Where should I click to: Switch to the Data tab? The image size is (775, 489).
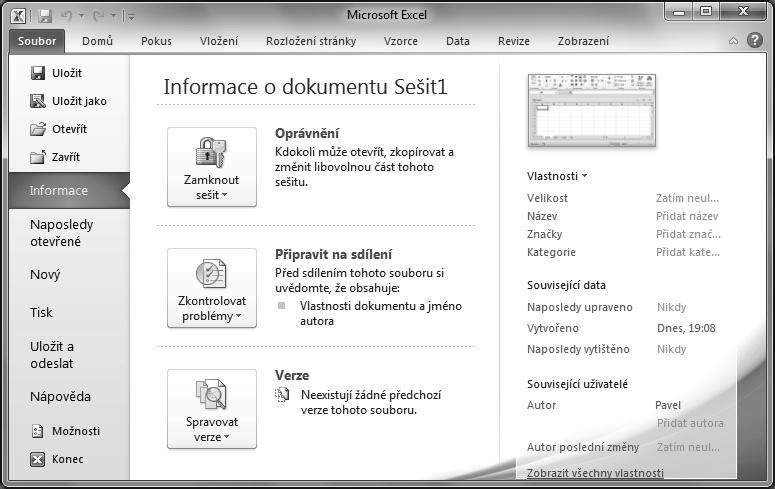coord(458,41)
